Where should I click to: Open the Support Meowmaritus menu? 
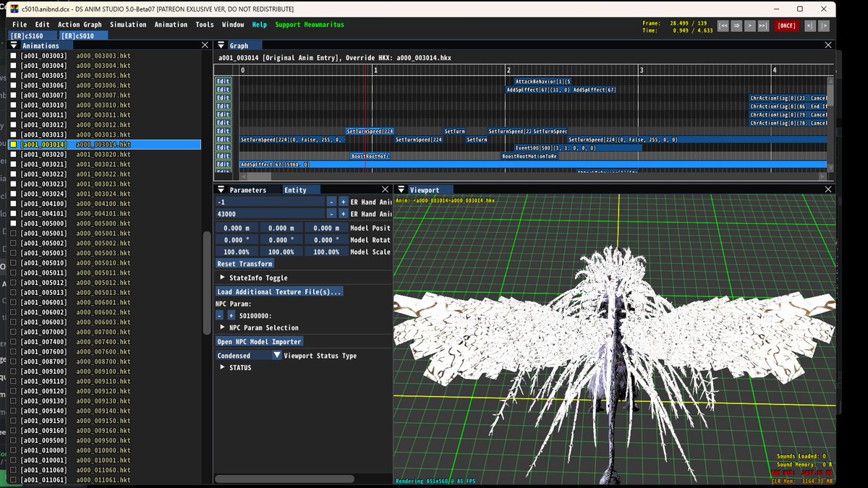point(310,25)
